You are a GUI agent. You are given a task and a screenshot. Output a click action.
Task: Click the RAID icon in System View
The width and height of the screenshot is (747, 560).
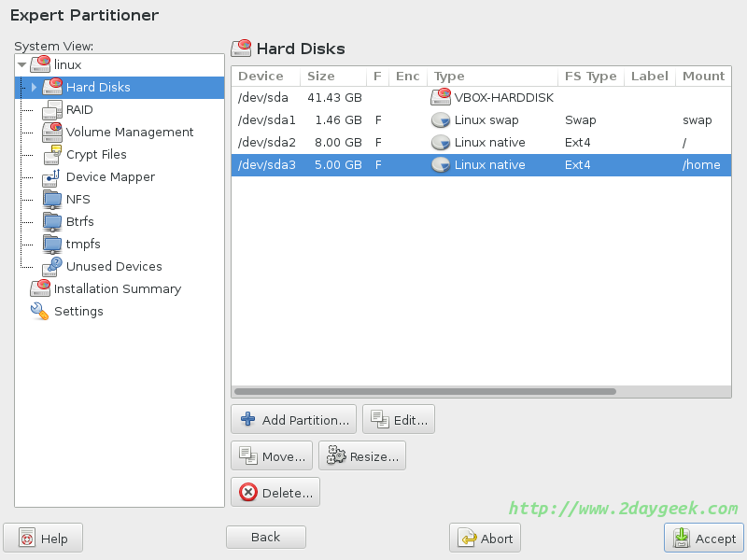click(52, 110)
